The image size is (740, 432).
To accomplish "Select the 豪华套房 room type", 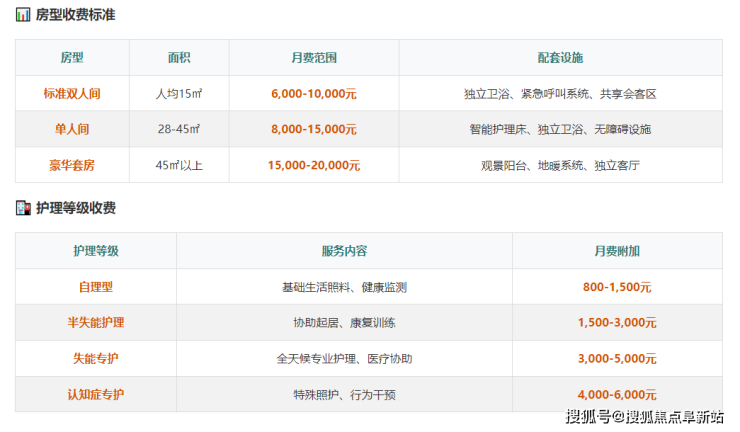I will [72, 165].
